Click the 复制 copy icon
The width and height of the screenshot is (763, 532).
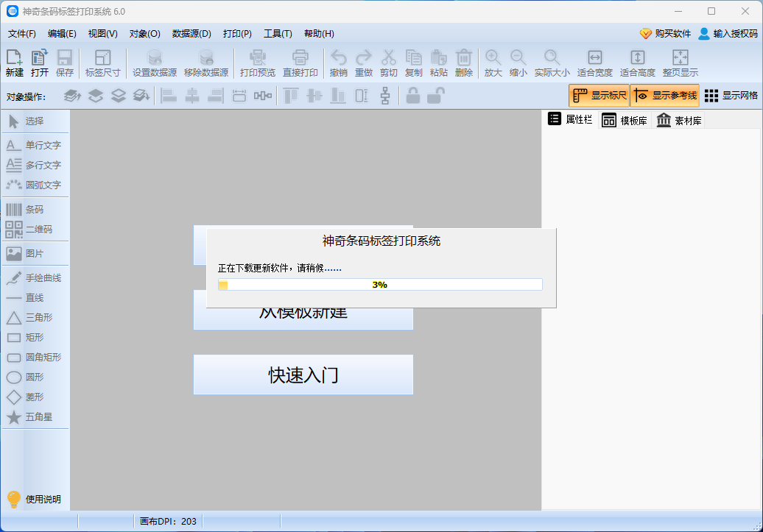[x=414, y=63]
